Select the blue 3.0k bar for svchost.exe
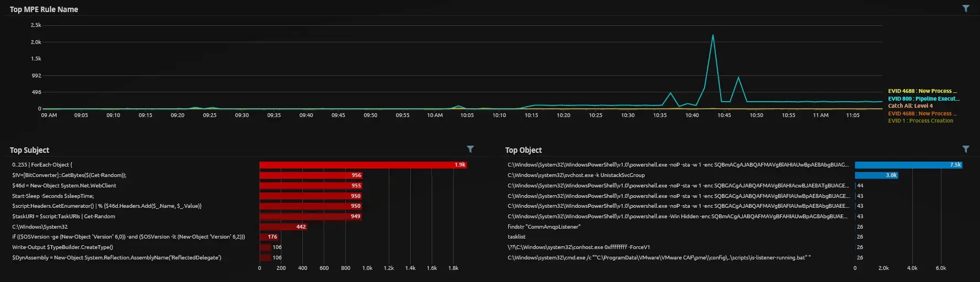The width and height of the screenshot is (980, 282). pyautogui.click(x=876, y=175)
